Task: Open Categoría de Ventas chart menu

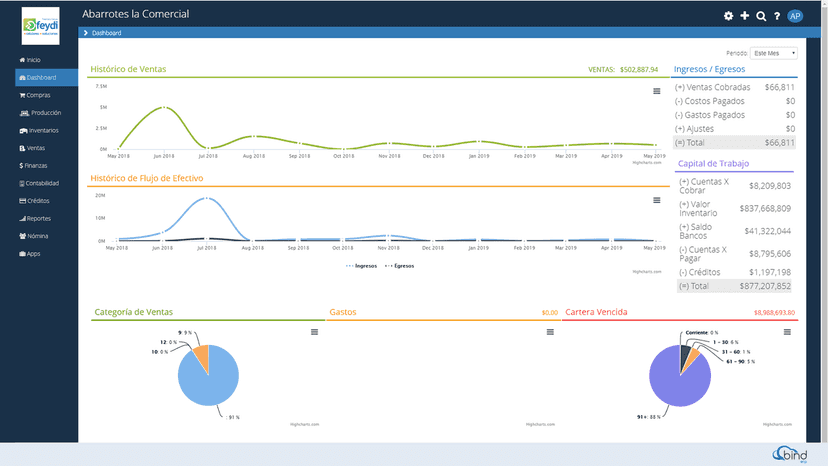Action: (x=314, y=332)
